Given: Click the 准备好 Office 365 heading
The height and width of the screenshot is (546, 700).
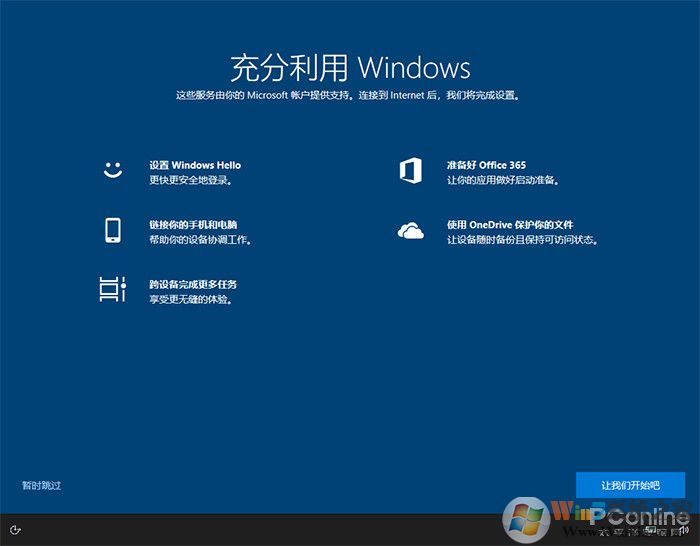Looking at the screenshot, I should (x=486, y=165).
